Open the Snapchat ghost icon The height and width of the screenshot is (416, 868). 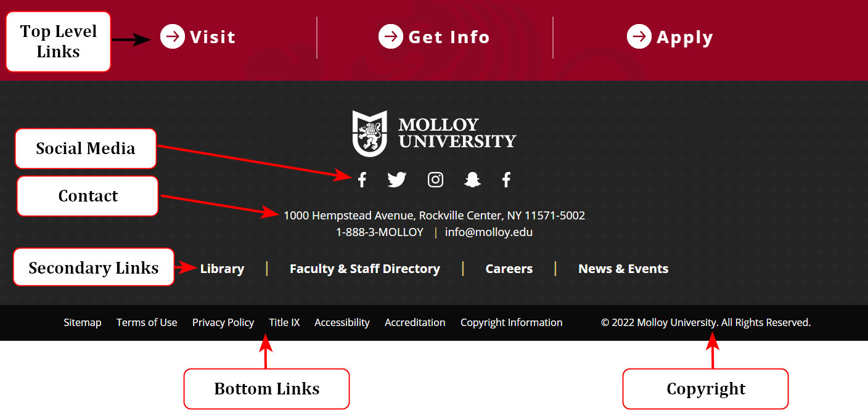[472, 180]
